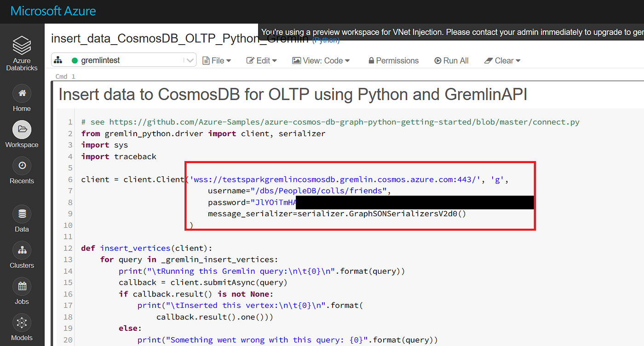Open the Jobs section
Image resolution: width=644 pixels, height=346 pixels.
22,286
